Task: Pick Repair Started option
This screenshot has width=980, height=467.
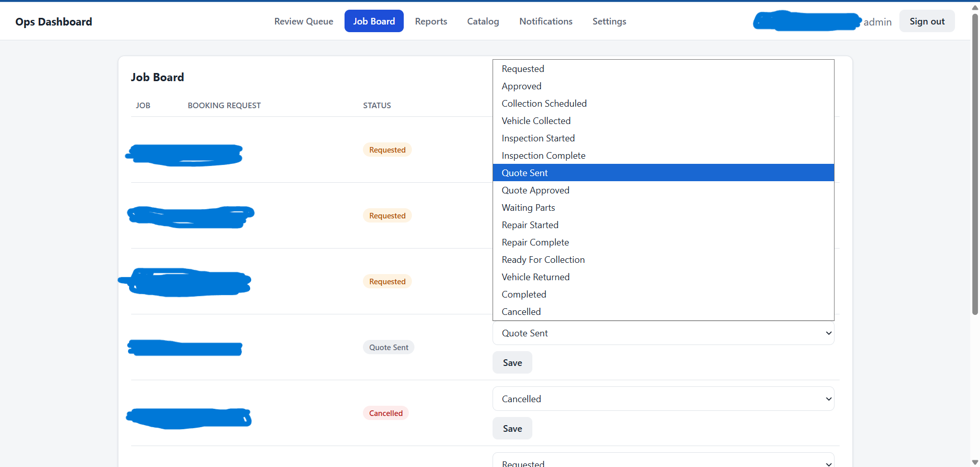Action: [x=663, y=225]
